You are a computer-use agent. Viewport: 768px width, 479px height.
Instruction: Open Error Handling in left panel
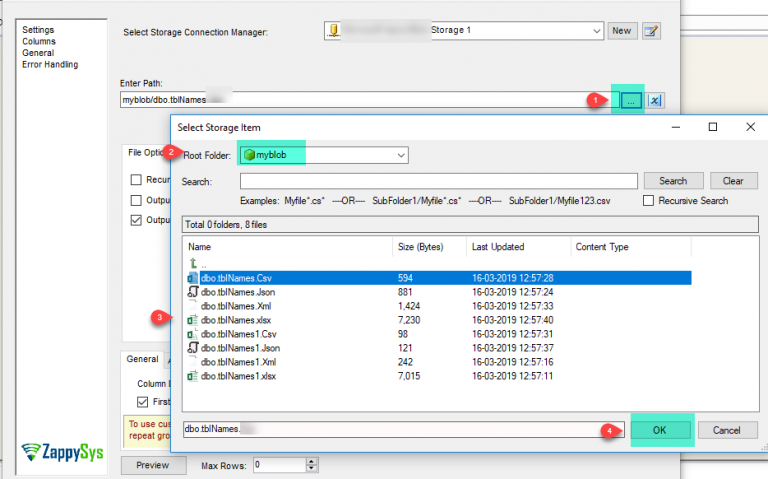click(50, 65)
